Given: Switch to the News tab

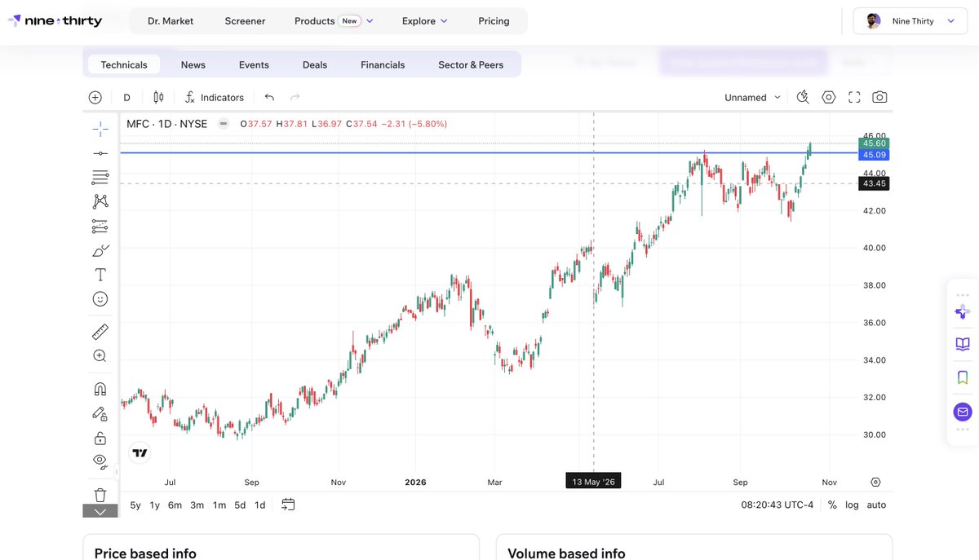Looking at the screenshot, I should [x=193, y=64].
